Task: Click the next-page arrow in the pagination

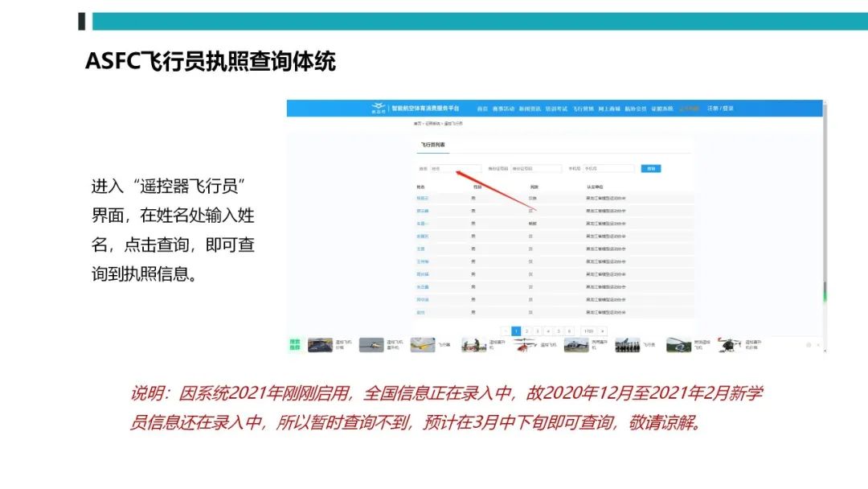Action: (x=602, y=331)
